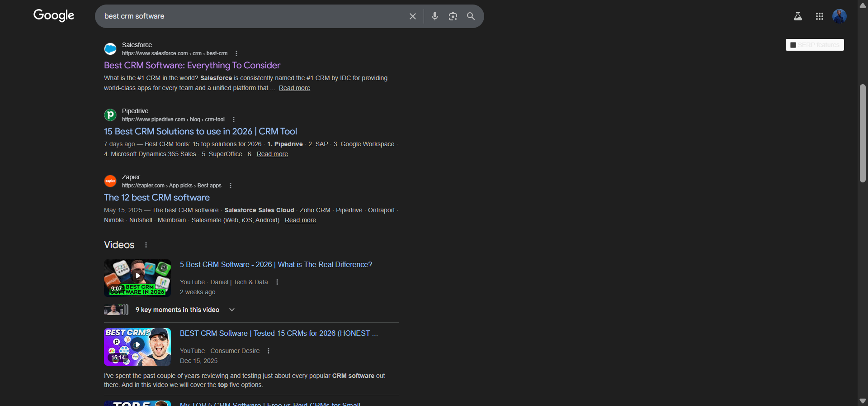
Task: Click the Pipedrive site name
Action: (135, 111)
